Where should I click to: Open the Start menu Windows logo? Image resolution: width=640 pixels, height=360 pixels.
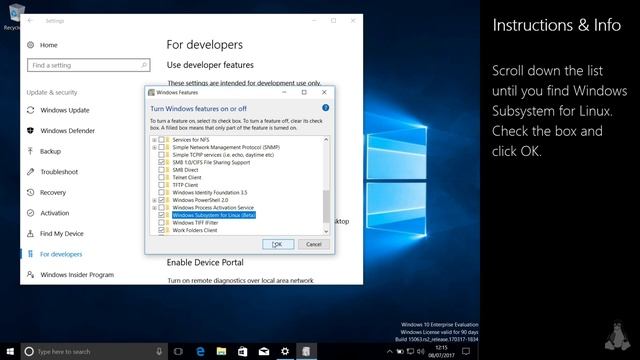10,351
